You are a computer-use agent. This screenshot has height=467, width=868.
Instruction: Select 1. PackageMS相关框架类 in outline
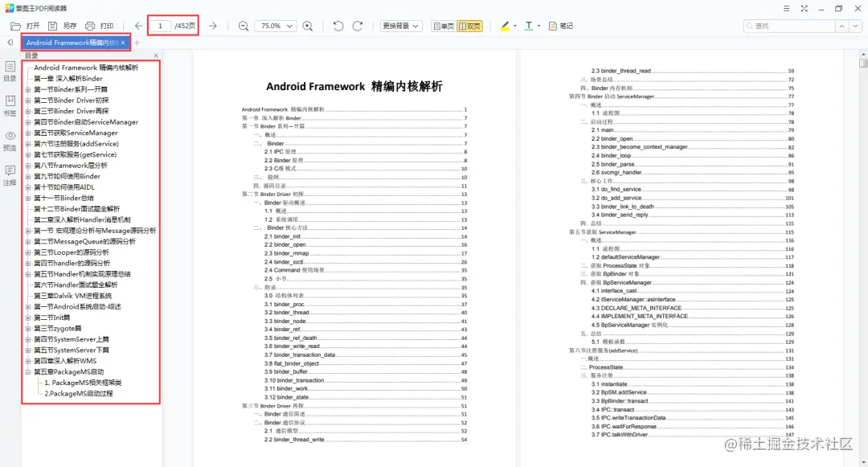point(83,383)
